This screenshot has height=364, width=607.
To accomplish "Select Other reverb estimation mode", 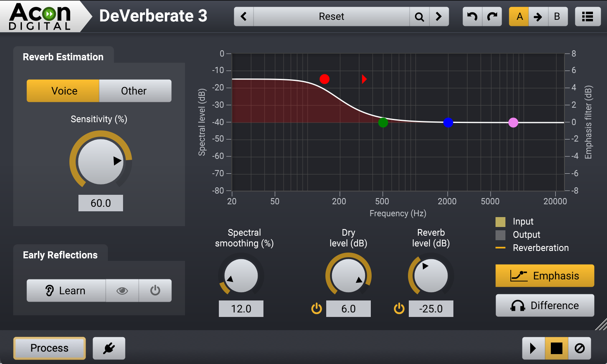I will pyautogui.click(x=135, y=91).
